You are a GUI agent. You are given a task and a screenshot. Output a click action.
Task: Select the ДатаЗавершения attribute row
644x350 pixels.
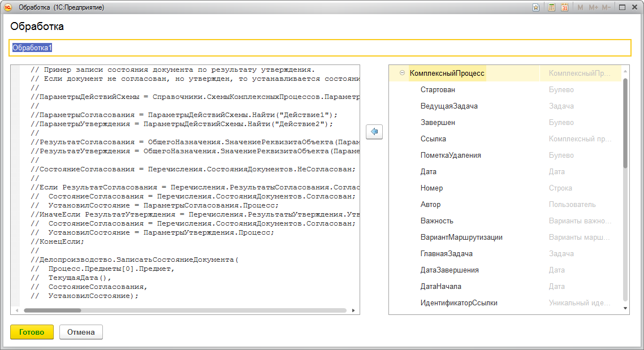coord(505,270)
